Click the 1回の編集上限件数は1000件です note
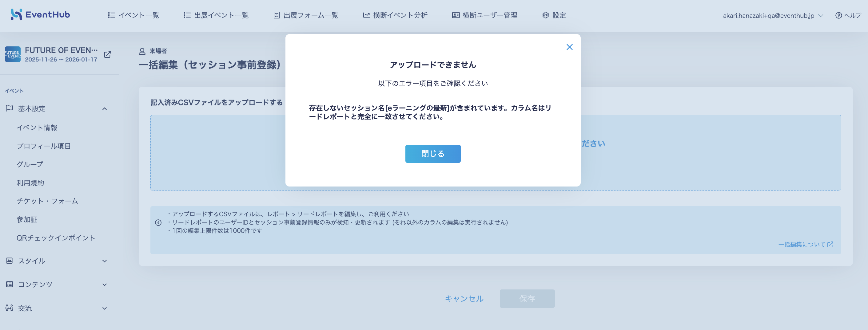 (217, 231)
